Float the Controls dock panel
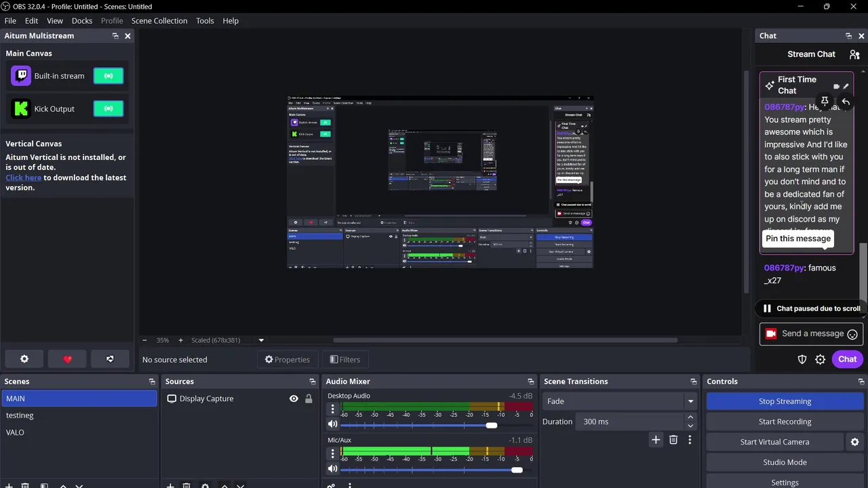Screen dimensions: 868x488 (x=861, y=382)
